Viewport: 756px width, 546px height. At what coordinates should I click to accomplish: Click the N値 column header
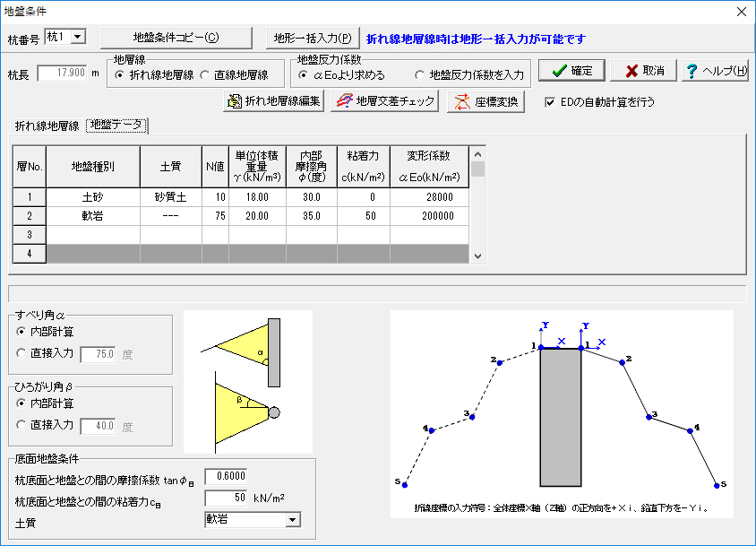click(x=216, y=167)
